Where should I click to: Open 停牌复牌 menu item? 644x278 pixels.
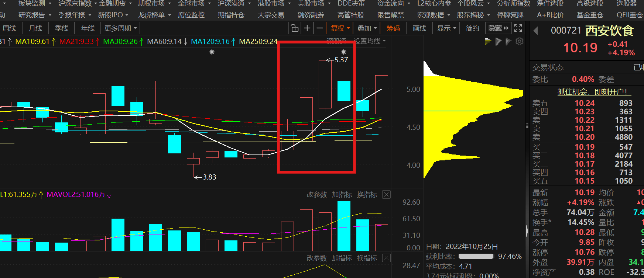[x=510, y=15]
